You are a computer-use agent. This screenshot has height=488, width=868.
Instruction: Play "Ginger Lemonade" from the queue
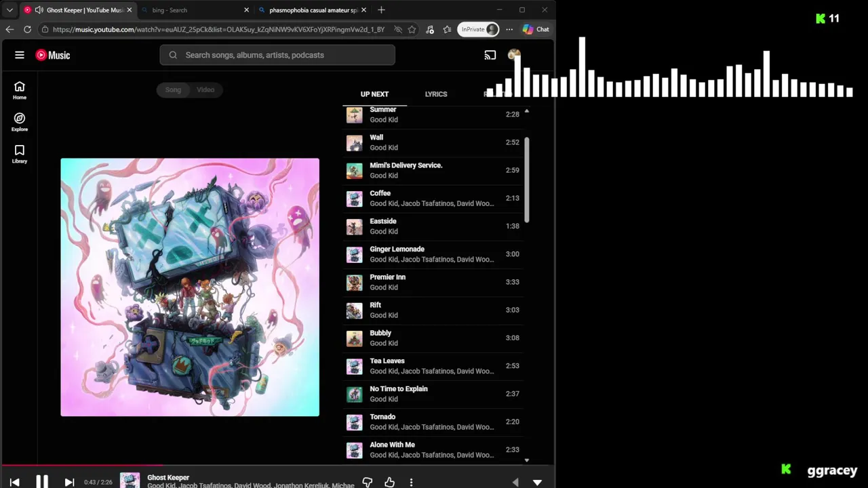point(433,254)
